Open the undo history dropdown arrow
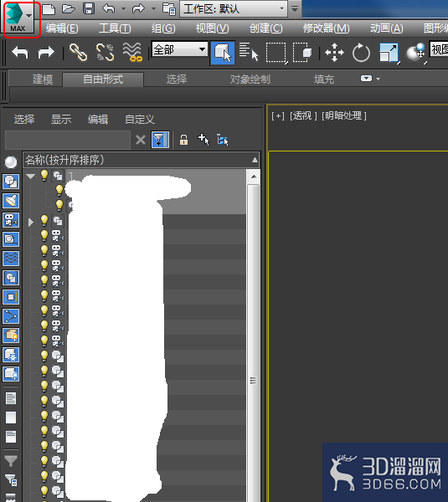The image size is (448, 502). [x=123, y=8]
